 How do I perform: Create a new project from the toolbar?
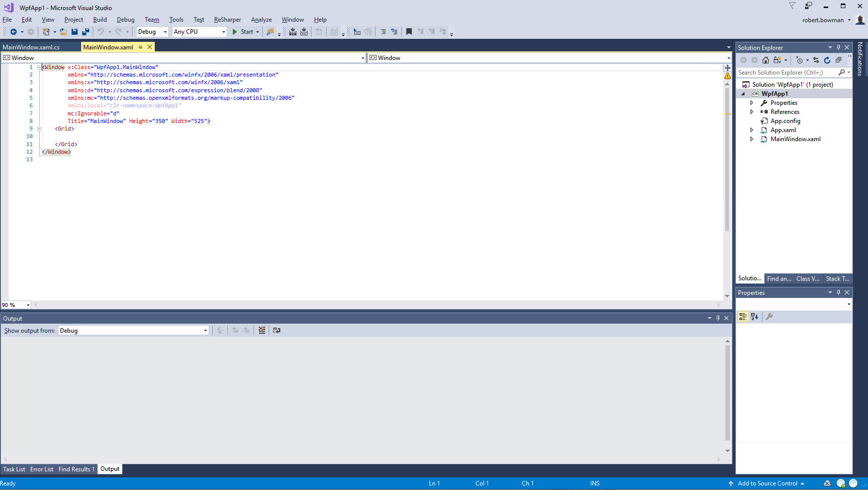point(46,32)
